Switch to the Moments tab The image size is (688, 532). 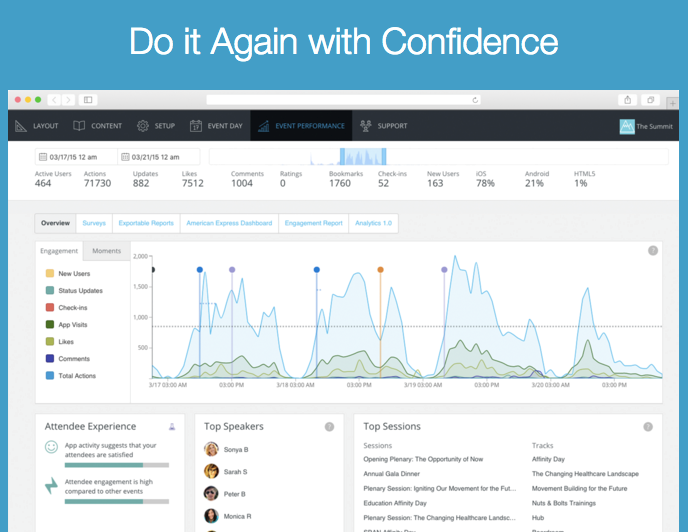tap(106, 251)
